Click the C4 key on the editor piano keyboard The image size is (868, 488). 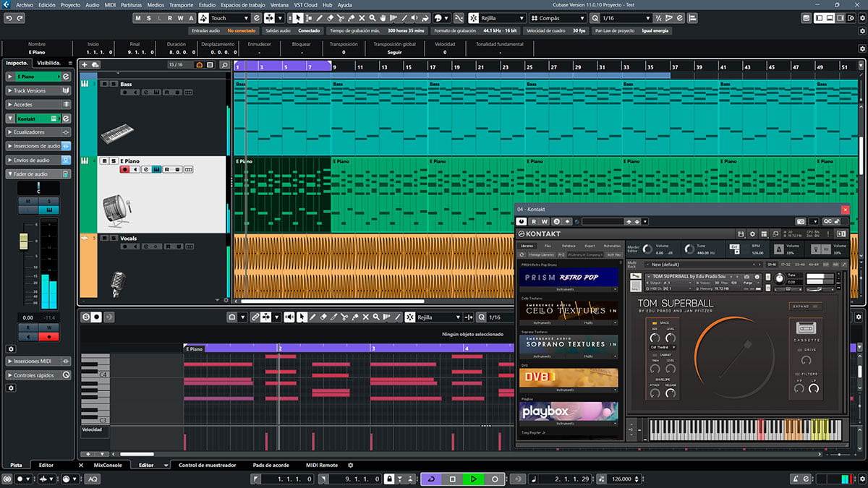pos(95,374)
